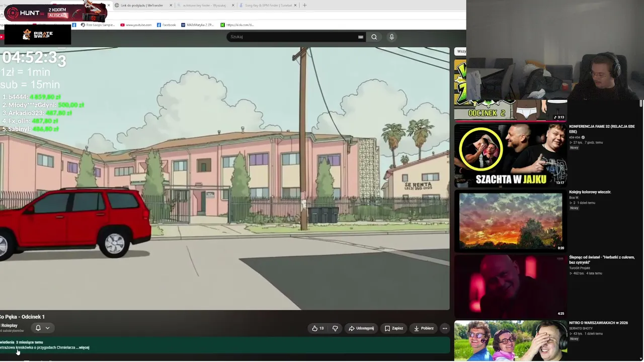Like the video with 13 likes

[x=318, y=328]
